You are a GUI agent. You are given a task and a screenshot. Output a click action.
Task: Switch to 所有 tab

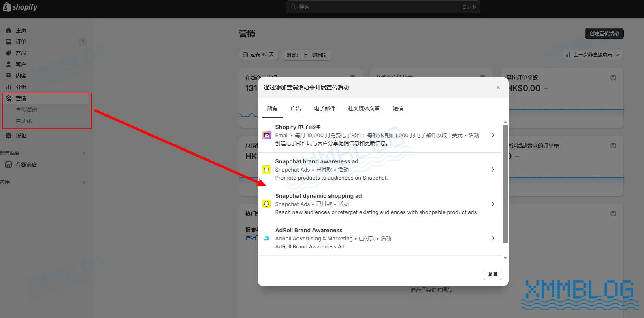pyautogui.click(x=272, y=108)
